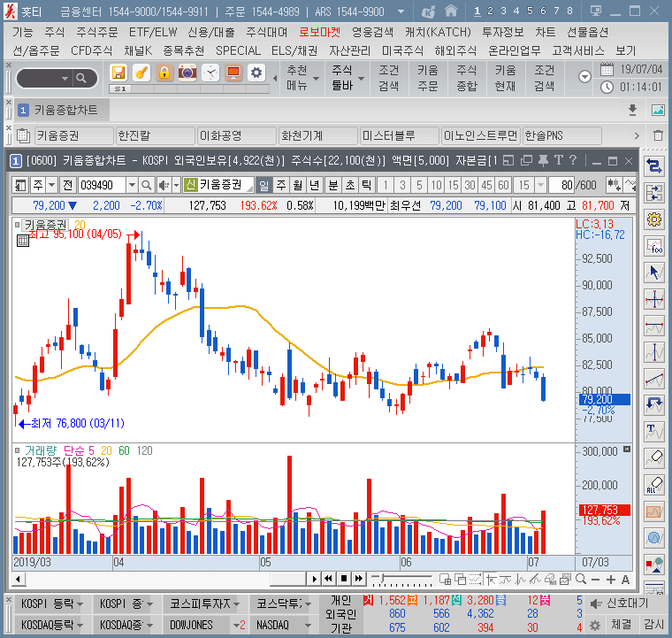This screenshot has width=672, height=638.
Task: Click the home icon in title bar
Action: [451, 12]
